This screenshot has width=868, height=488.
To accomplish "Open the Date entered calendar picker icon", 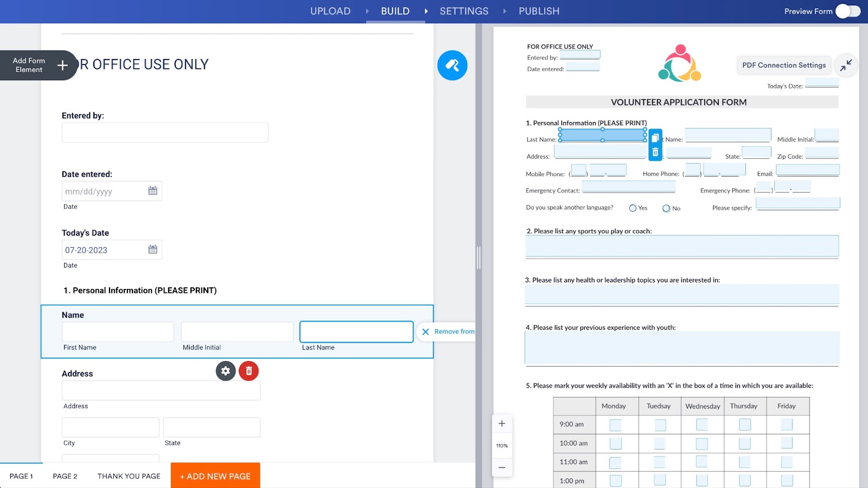I will coord(153,191).
